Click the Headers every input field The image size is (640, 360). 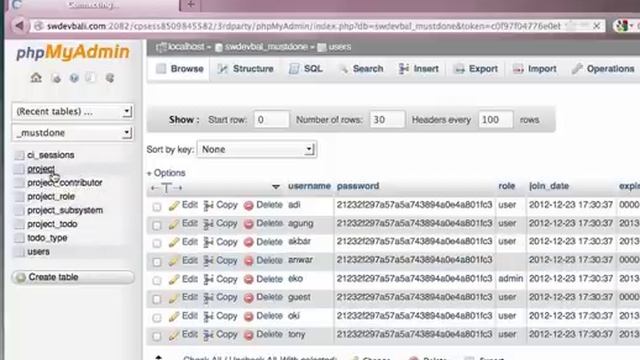tap(495, 120)
